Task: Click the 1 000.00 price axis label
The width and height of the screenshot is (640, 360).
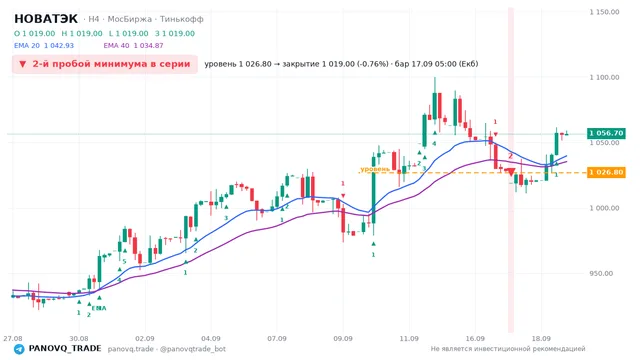Action: pyautogui.click(x=604, y=208)
